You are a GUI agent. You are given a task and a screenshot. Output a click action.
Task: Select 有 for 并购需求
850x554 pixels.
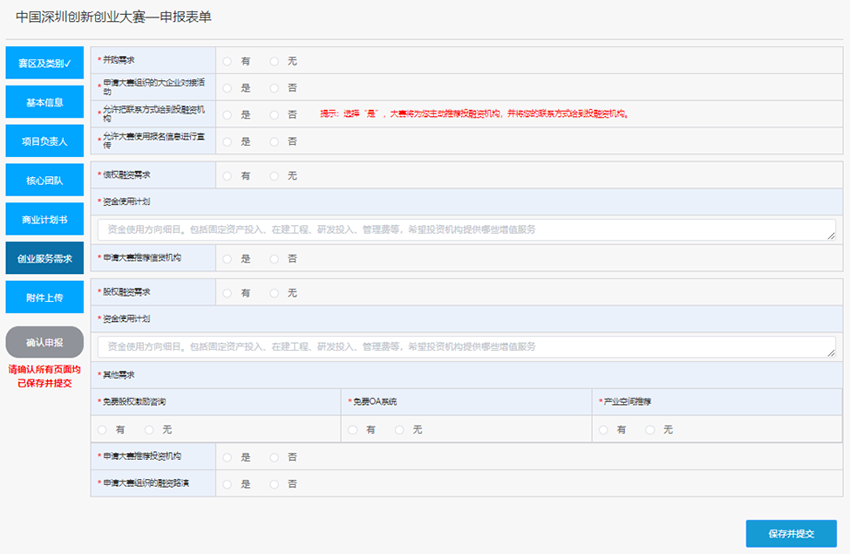pyautogui.click(x=227, y=61)
